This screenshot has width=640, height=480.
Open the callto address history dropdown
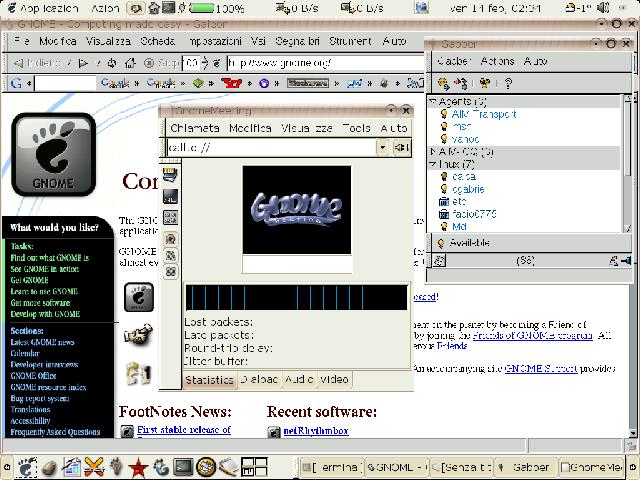click(x=382, y=147)
